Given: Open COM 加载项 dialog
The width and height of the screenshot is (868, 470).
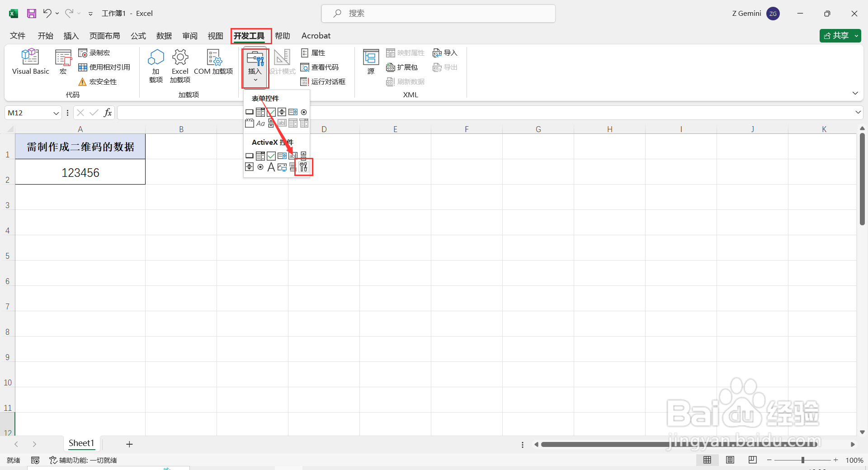Looking at the screenshot, I should coord(213,62).
